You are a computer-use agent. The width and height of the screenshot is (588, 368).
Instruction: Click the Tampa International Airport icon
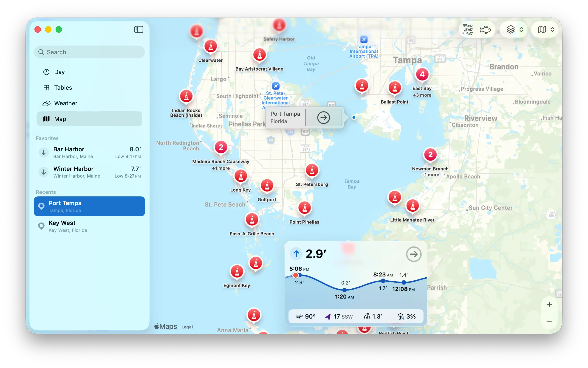coord(364,39)
